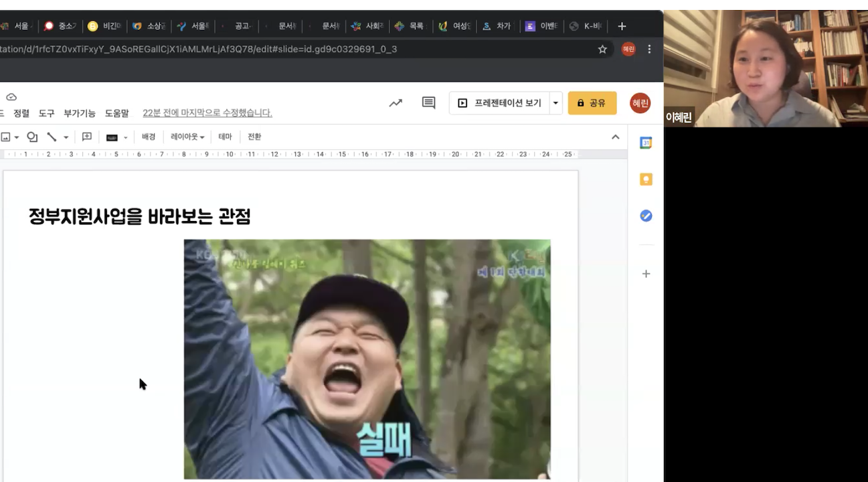Select the shape tool in toolbar
This screenshot has height=482, width=868.
pos(32,137)
